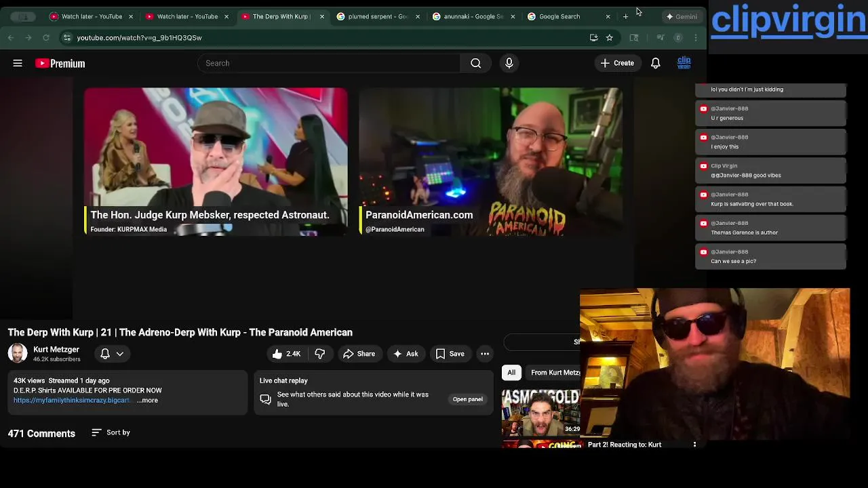Open a new browser tab

(x=626, y=16)
